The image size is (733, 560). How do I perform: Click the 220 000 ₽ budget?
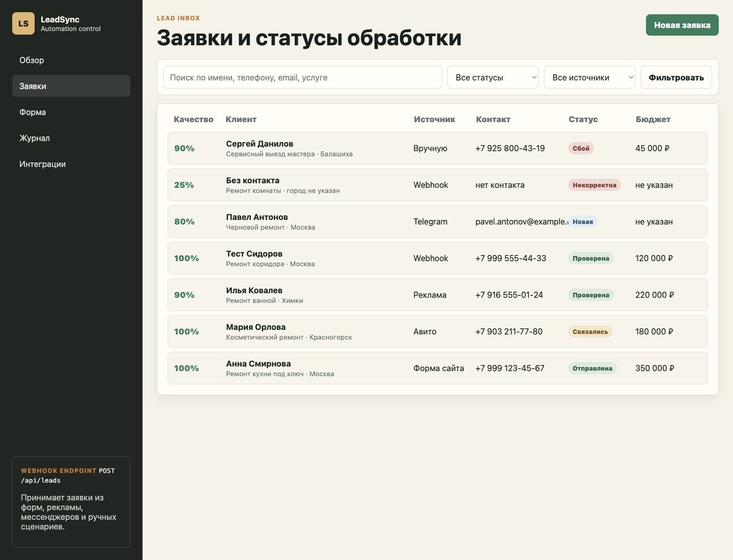[655, 295]
